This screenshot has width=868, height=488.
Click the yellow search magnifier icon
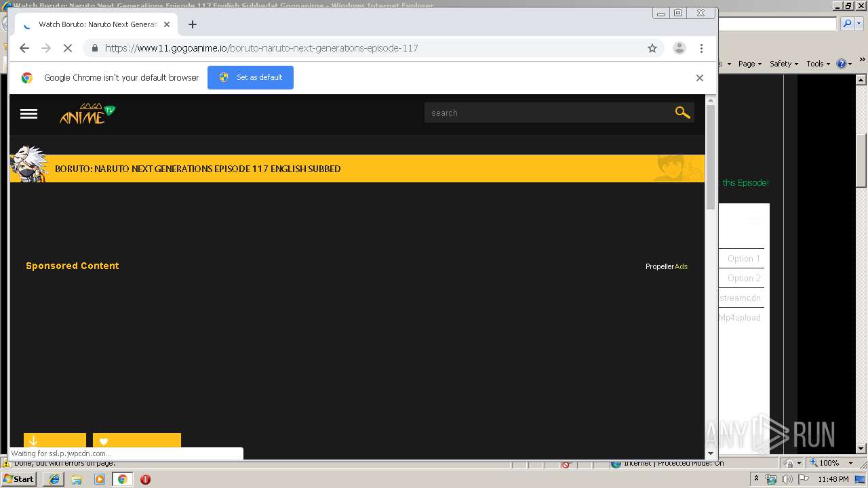point(682,113)
